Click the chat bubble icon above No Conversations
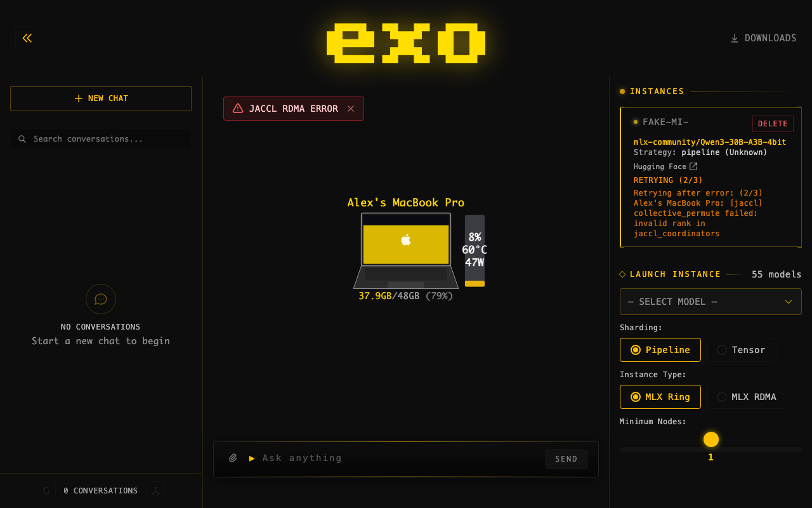This screenshot has width=812, height=508. tap(101, 299)
